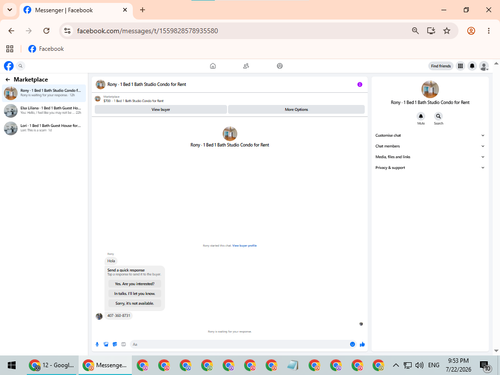Image resolution: width=500 pixels, height=375 pixels.
Task: Click the browser forward arrow
Action: 29,31
